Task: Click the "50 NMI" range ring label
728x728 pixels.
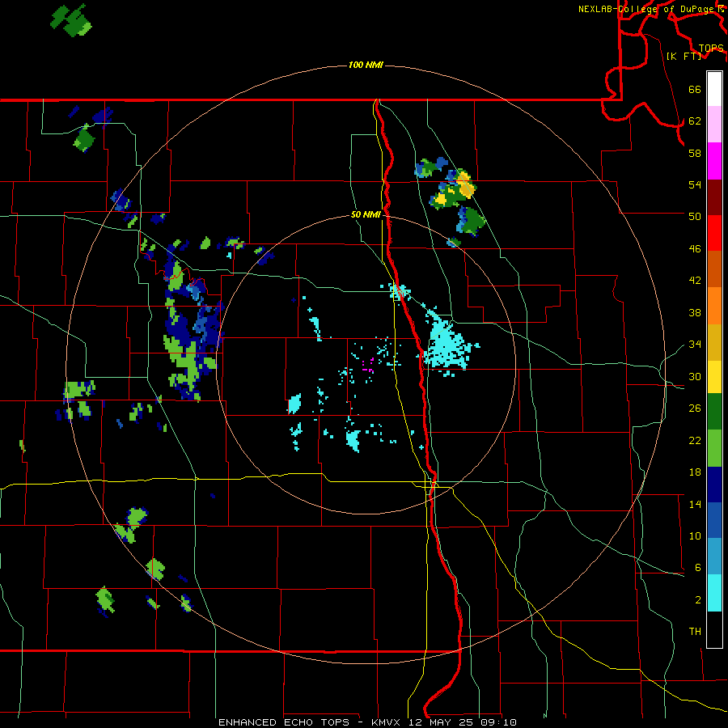Action: pyautogui.click(x=366, y=214)
